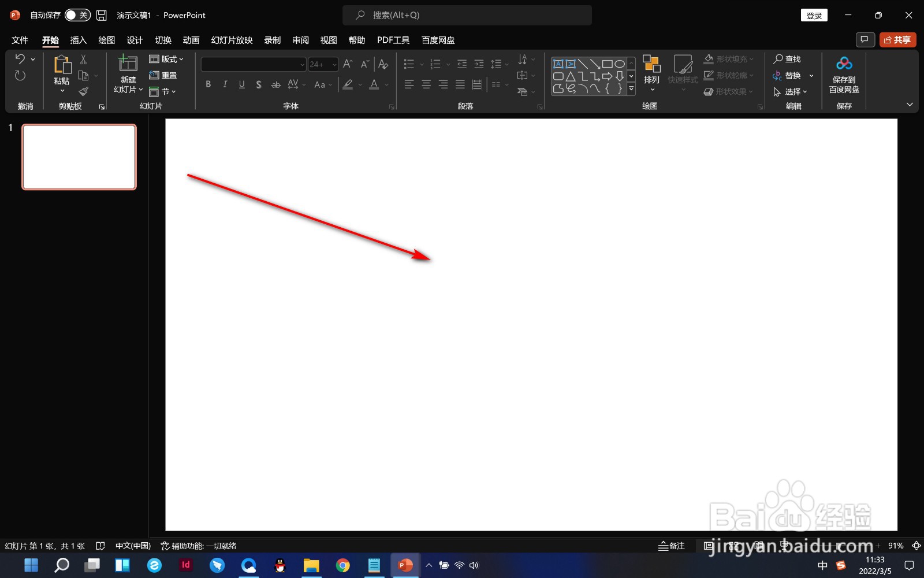Expand the Layout (版式) dropdown

point(166,59)
